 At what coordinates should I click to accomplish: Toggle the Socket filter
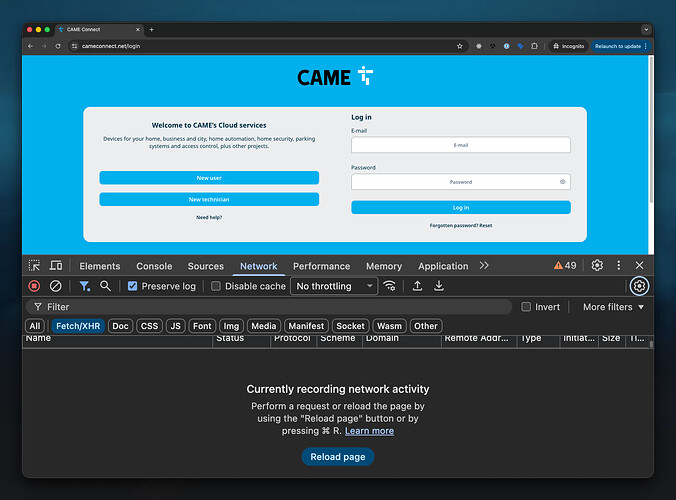click(x=351, y=326)
